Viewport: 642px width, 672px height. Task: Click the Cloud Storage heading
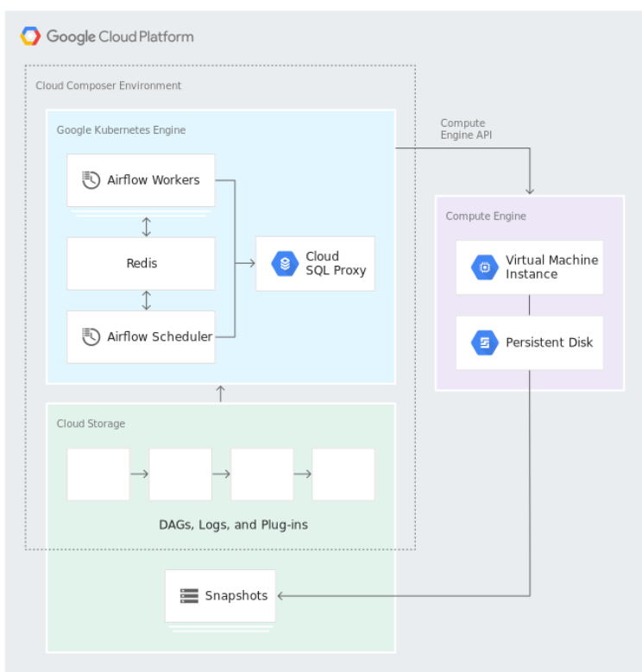[x=91, y=424]
